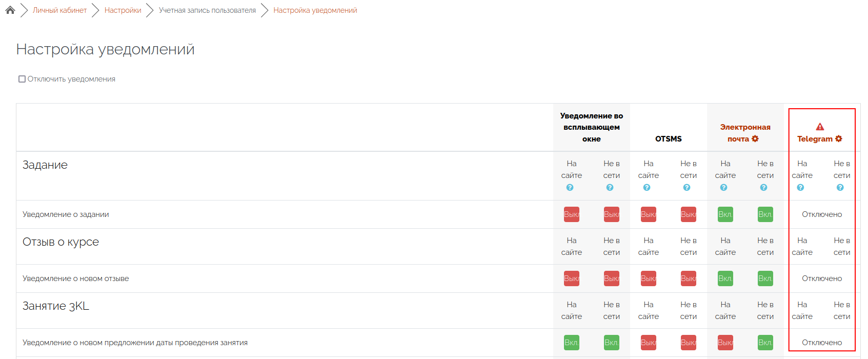This screenshot has height=359, width=868.
Task: Check 'Отключить уведомления' checkbox
Action: (22, 79)
